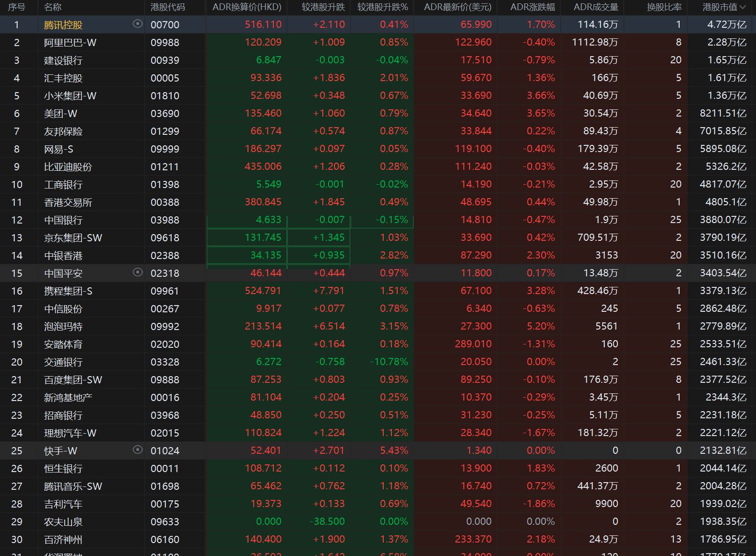
Task: Click ADR change 5.20% for 泡泡玛特
Action: [x=541, y=326]
